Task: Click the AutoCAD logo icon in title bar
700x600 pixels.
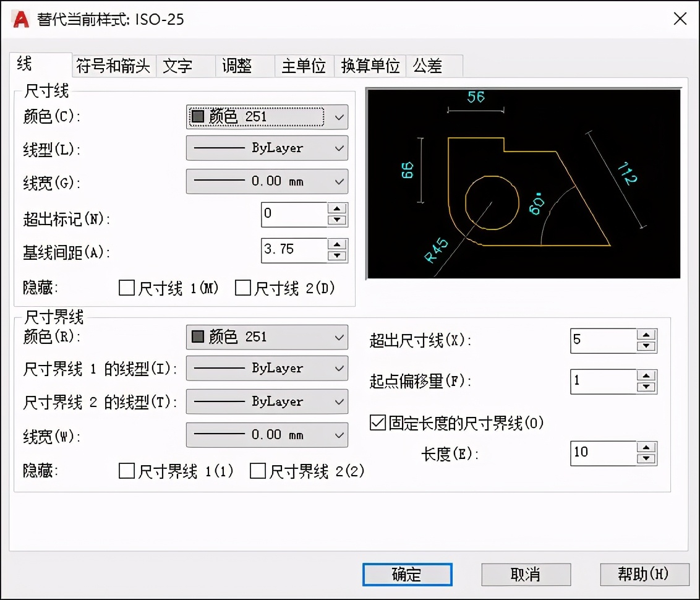Action: (x=20, y=19)
